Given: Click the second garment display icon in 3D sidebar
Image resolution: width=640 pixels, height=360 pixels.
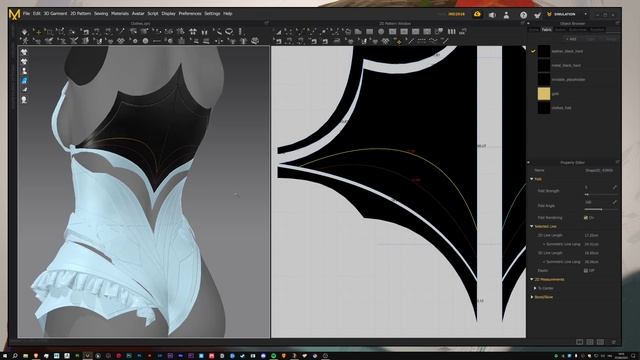Looking at the screenshot, I should [x=24, y=62].
